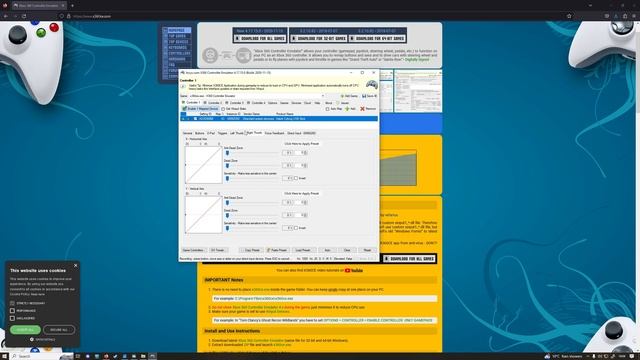Open Keyboards in website side menu
This screenshot has width=640, height=360.
coord(178,47)
